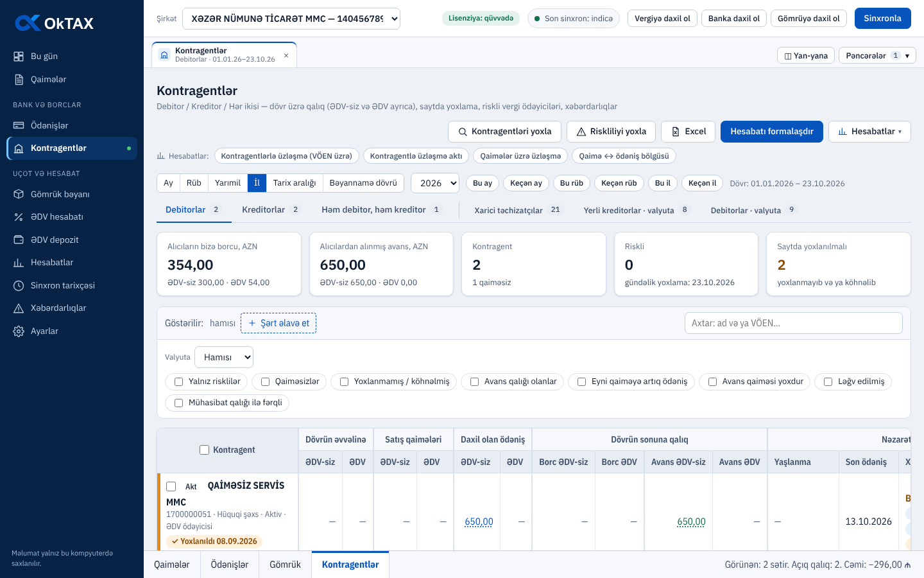Click the OkTAX logo
Viewport: 924px width, 578px height.
coord(55,23)
